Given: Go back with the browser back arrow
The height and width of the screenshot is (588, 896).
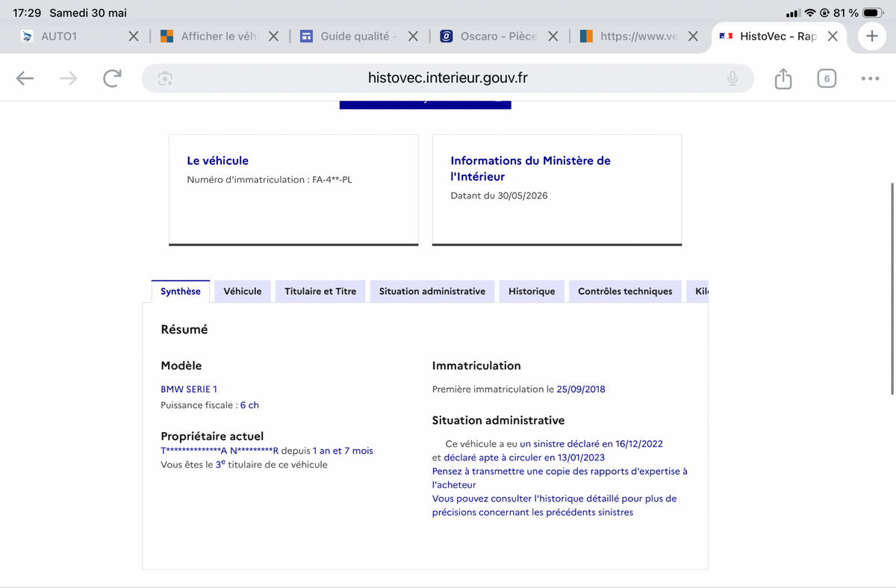Looking at the screenshot, I should (25, 78).
